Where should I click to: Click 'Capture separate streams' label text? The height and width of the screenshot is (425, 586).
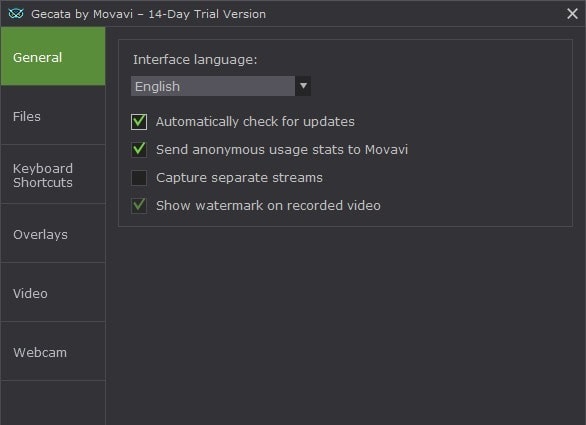[239, 178]
